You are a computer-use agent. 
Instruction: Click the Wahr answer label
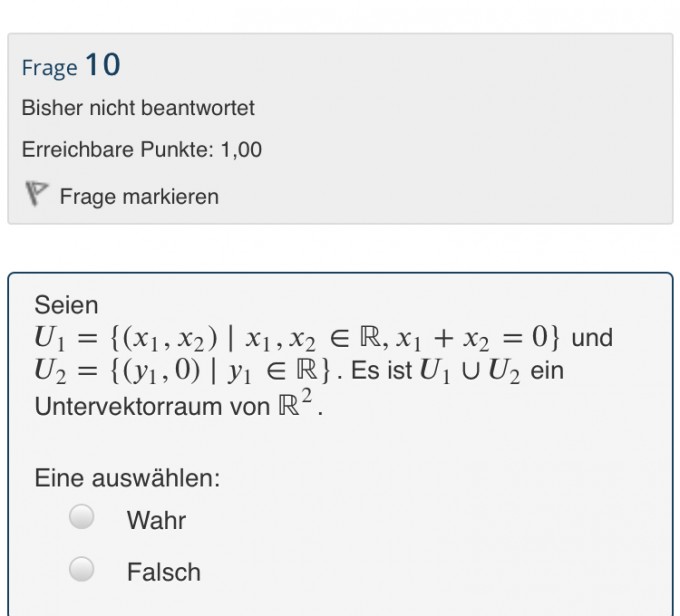coord(156,520)
